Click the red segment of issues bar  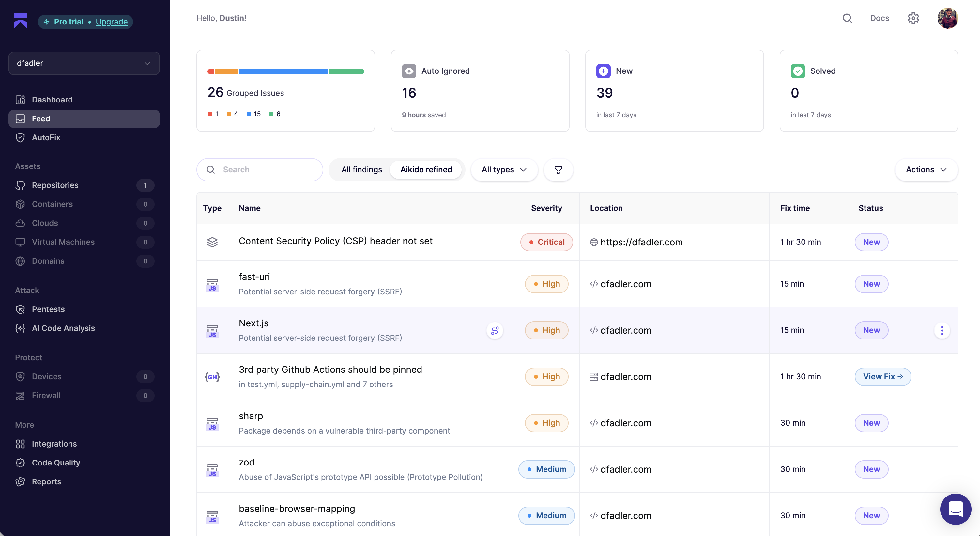pyautogui.click(x=210, y=71)
